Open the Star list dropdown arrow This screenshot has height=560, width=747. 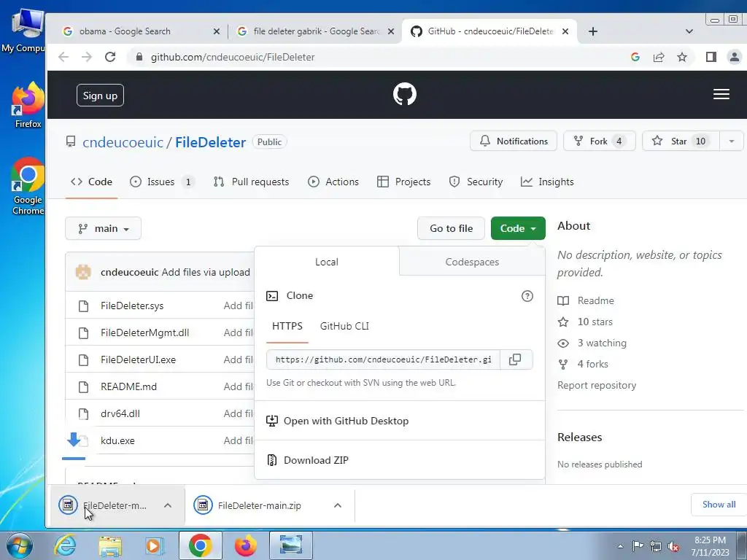coord(731,141)
